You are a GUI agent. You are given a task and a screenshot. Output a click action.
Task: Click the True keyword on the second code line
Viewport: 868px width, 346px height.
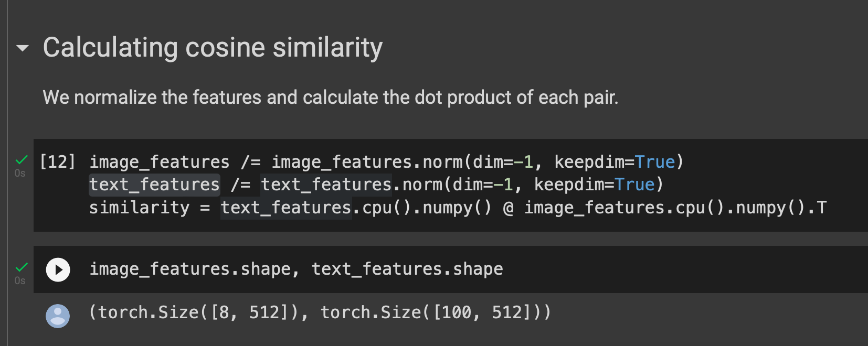click(x=634, y=185)
